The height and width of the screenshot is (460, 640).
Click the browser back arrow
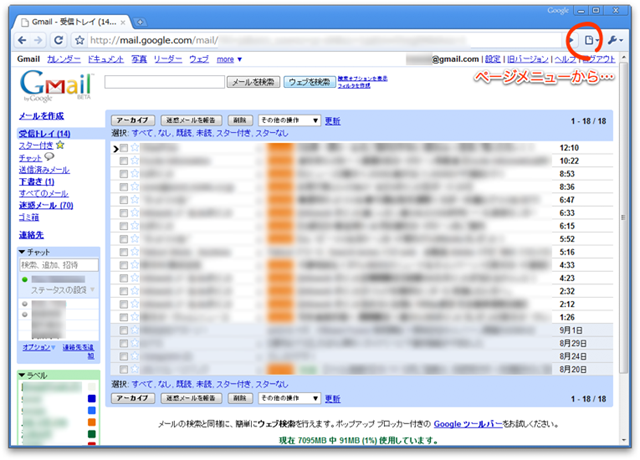pos(22,40)
